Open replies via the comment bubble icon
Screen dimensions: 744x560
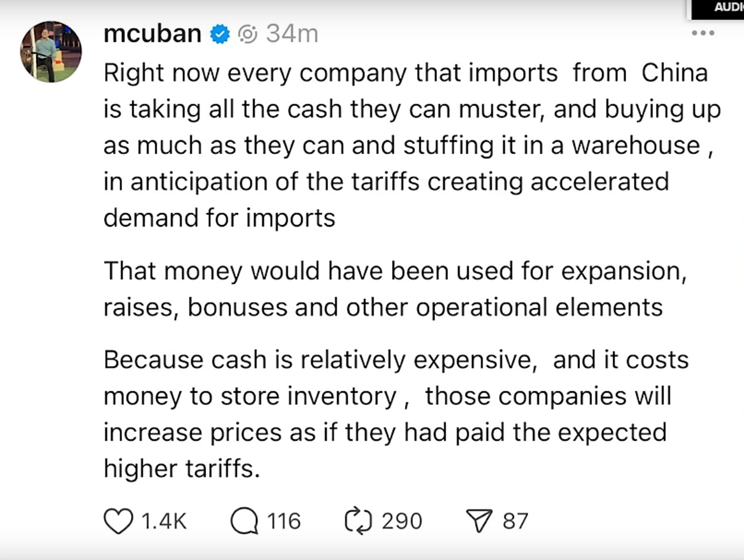pos(244,522)
